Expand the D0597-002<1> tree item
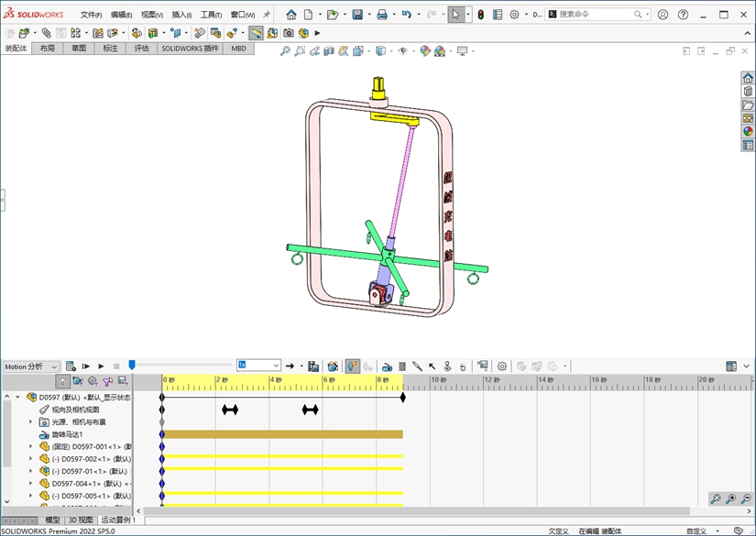The height and width of the screenshot is (536, 756). pyautogui.click(x=30, y=459)
